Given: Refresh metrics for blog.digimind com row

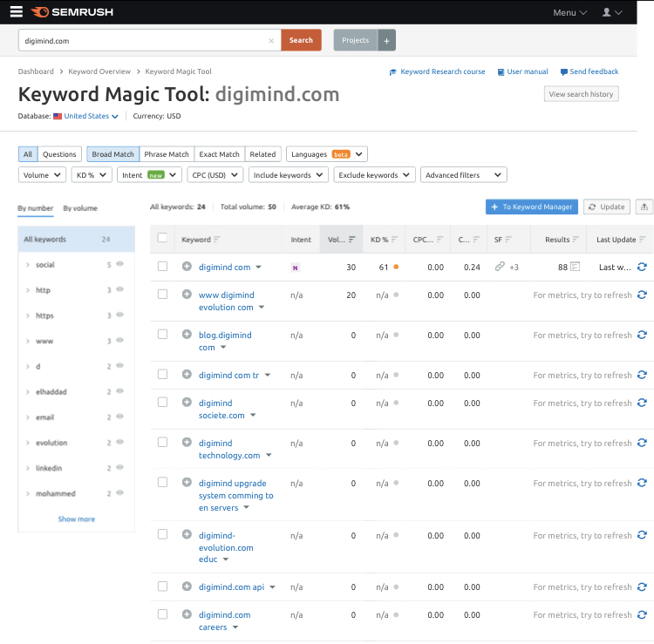Looking at the screenshot, I should pyautogui.click(x=642, y=336).
